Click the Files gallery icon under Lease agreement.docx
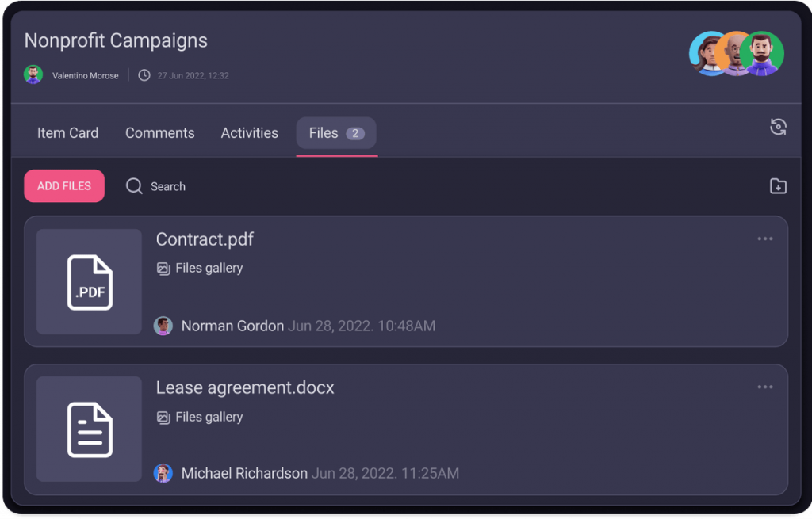 [x=163, y=417]
